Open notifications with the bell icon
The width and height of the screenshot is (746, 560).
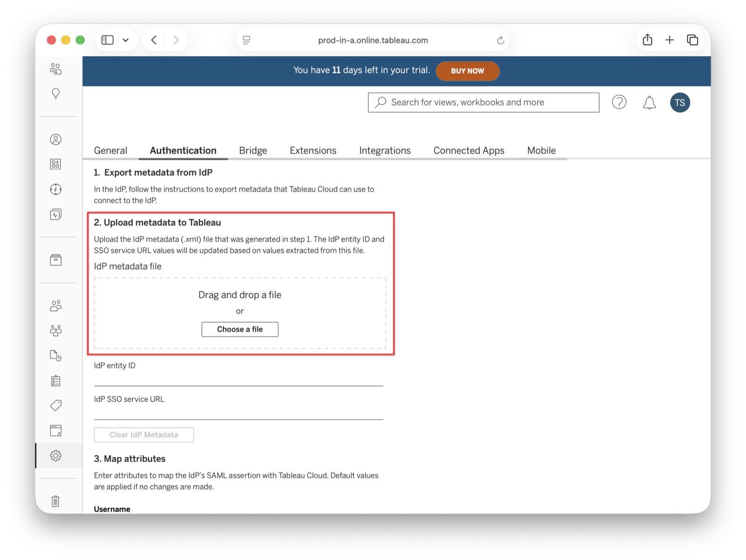click(x=649, y=102)
